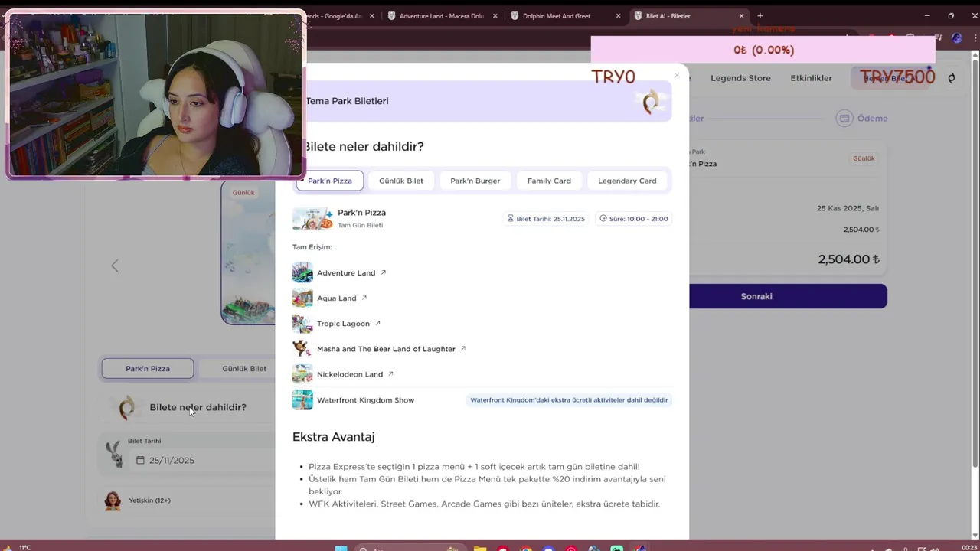
Task: Open the Aqua Land link text
Action: point(337,298)
